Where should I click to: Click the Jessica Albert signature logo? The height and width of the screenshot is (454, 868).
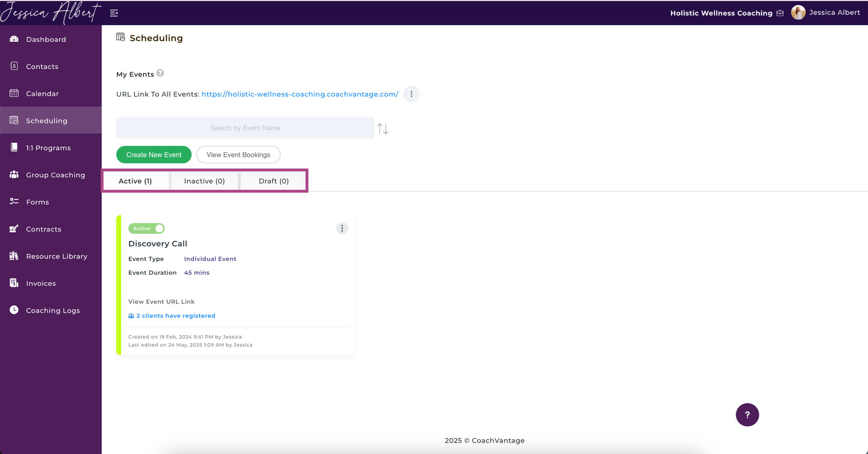(x=50, y=13)
